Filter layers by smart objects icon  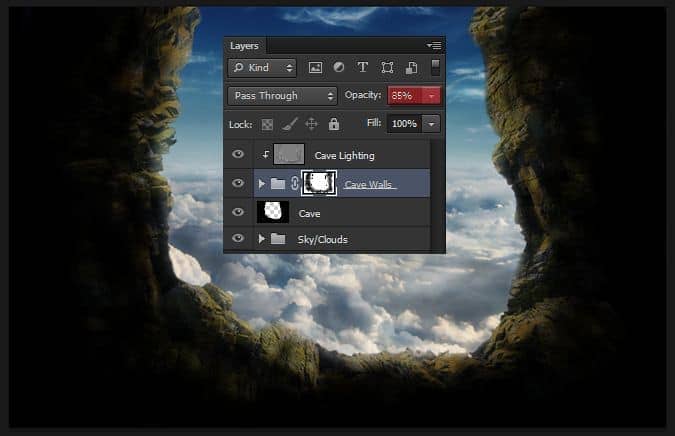tap(411, 68)
